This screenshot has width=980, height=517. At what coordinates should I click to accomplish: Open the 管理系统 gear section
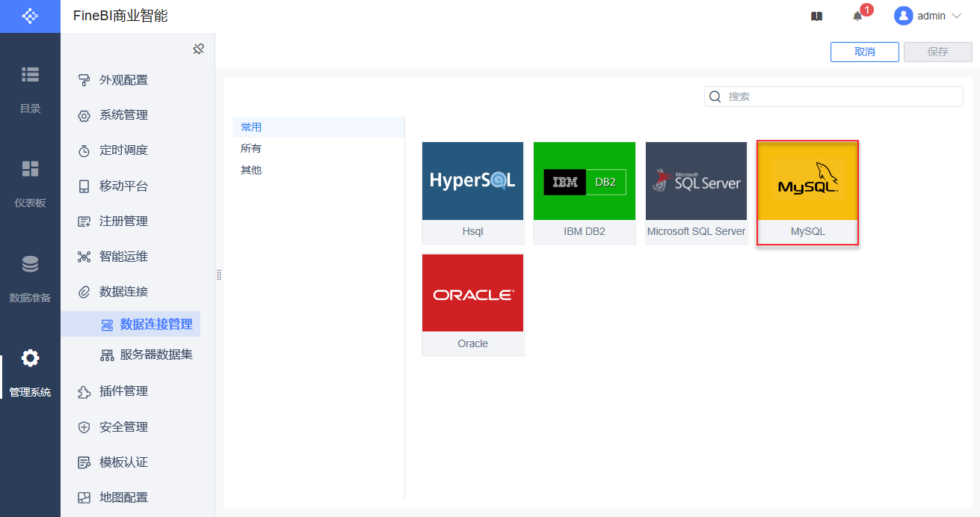pyautogui.click(x=30, y=373)
